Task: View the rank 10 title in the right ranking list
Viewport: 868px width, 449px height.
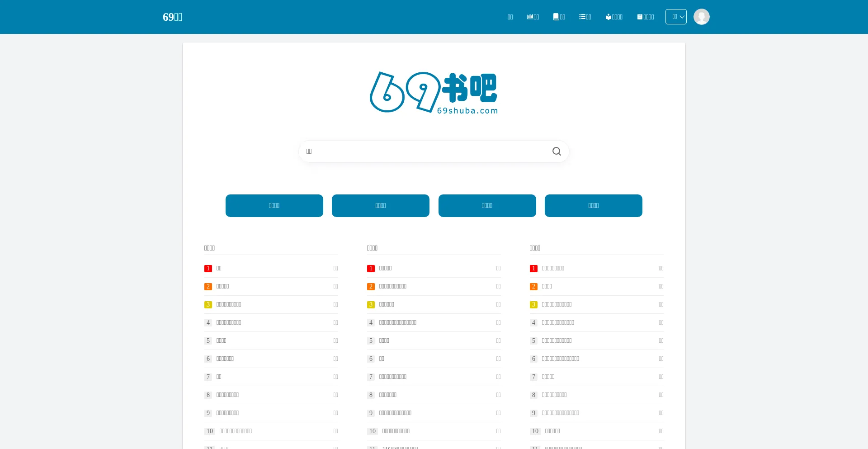Action: pyautogui.click(x=552, y=431)
